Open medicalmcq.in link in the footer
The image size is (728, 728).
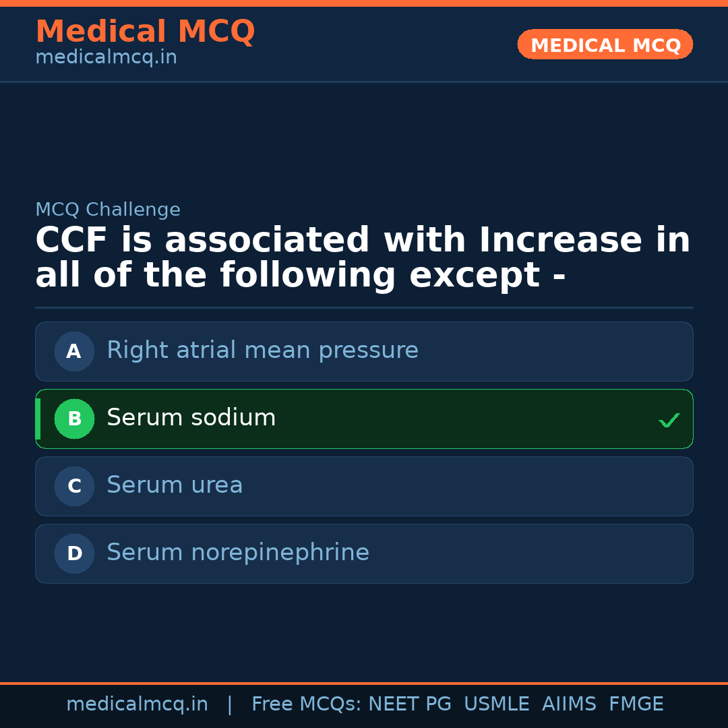click(137, 704)
